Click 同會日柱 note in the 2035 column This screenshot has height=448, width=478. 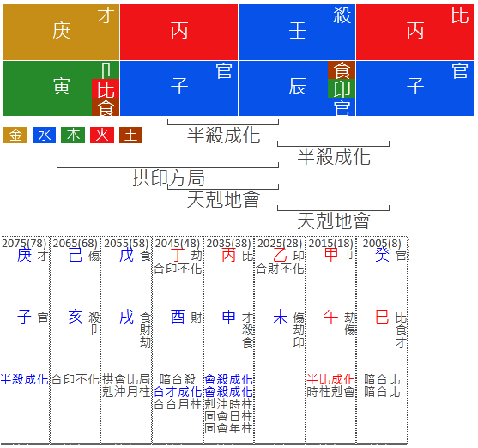pos(228,416)
